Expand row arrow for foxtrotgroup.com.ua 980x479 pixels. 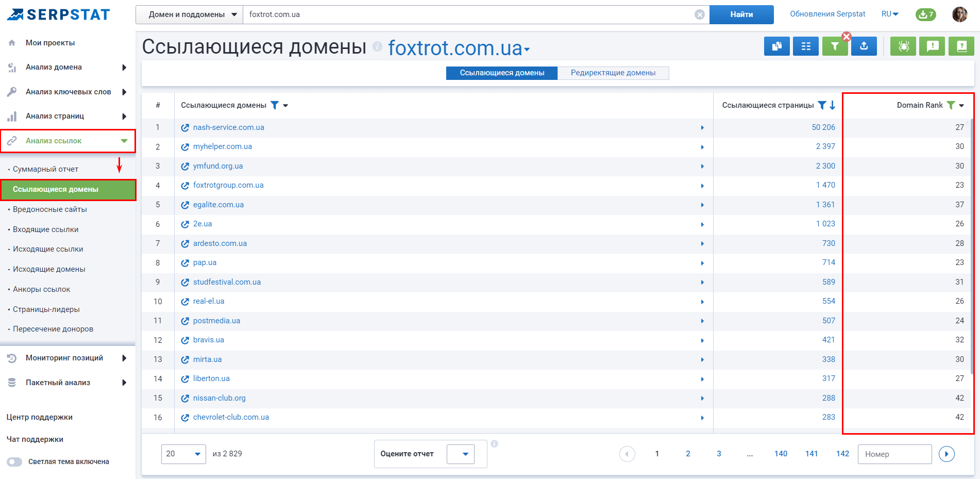click(x=702, y=186)
